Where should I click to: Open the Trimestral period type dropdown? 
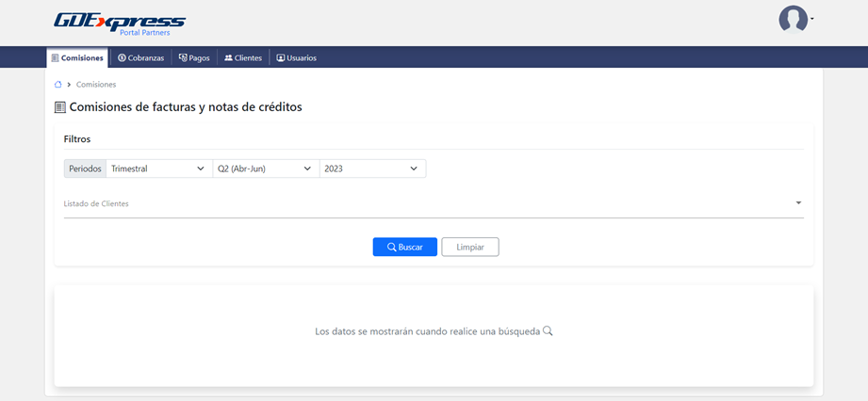click(158, 168)
